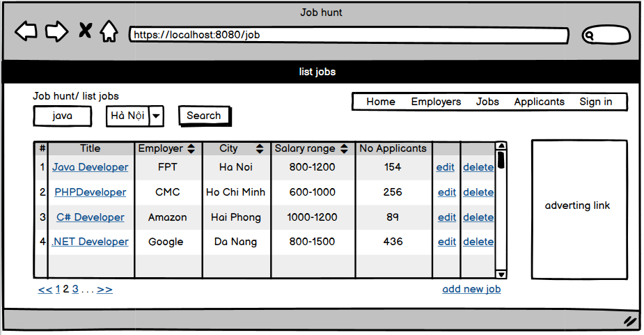Click the No Applicants column header

coord(393,148)
